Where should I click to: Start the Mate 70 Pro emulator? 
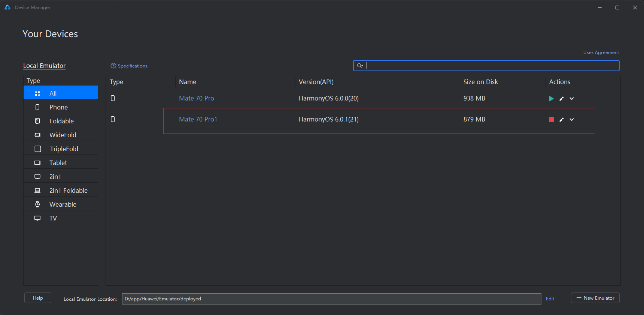tap(551, 99)
